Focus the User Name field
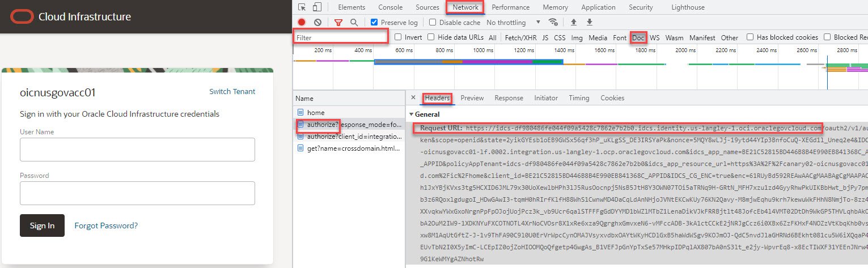The image size is (868, 268). (137, 150)
